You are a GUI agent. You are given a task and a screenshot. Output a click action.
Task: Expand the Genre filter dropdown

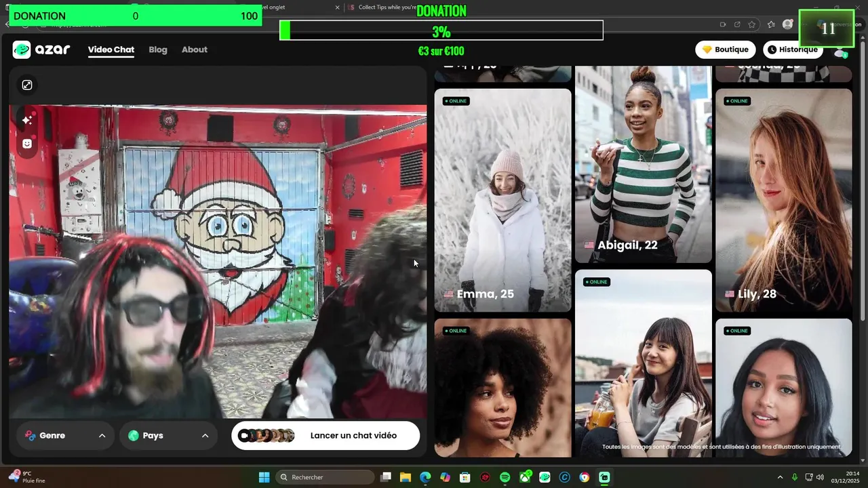point(65,435)
